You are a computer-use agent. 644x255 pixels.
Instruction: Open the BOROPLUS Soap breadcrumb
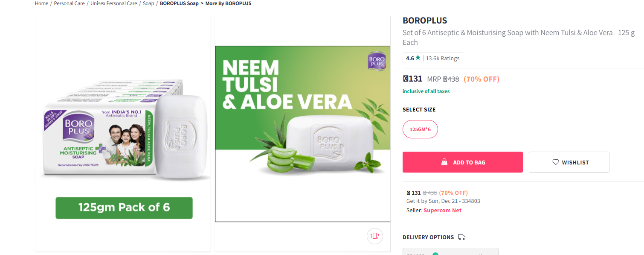(x=179, y=3)
